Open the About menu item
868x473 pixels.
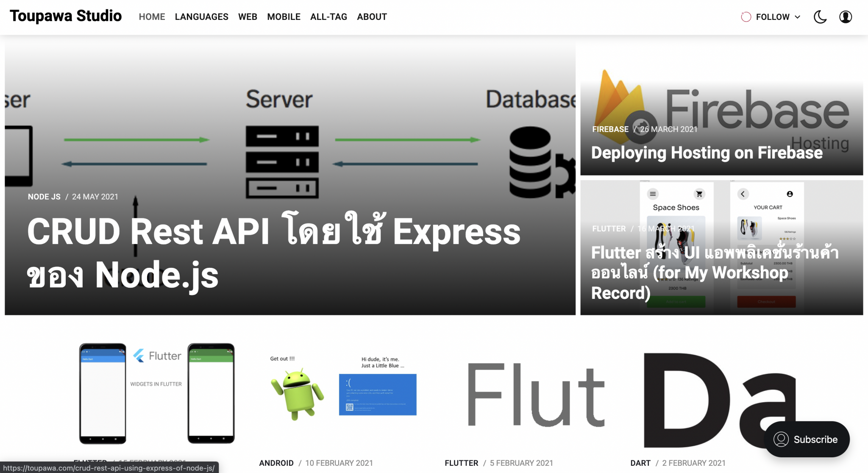[x=372, y=17]
